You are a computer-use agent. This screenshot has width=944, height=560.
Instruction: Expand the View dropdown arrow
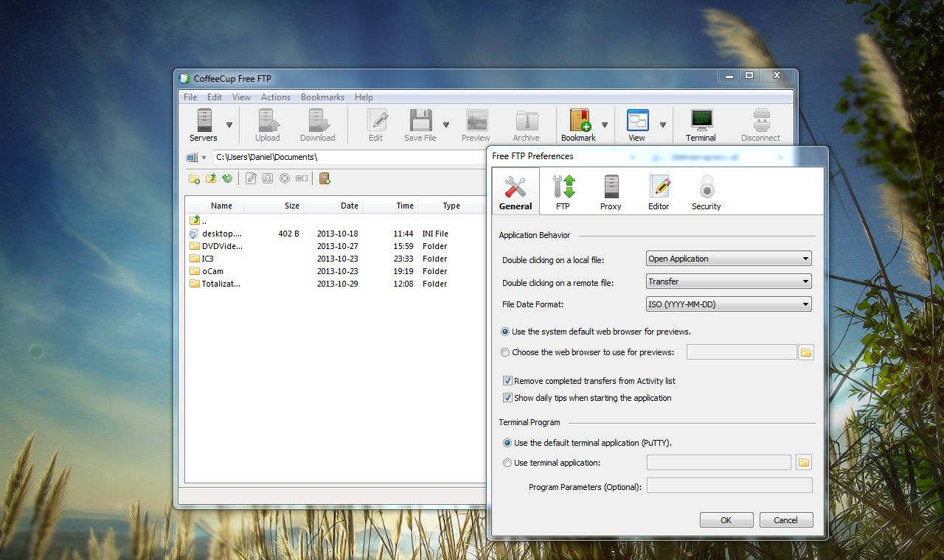[662, 125]
